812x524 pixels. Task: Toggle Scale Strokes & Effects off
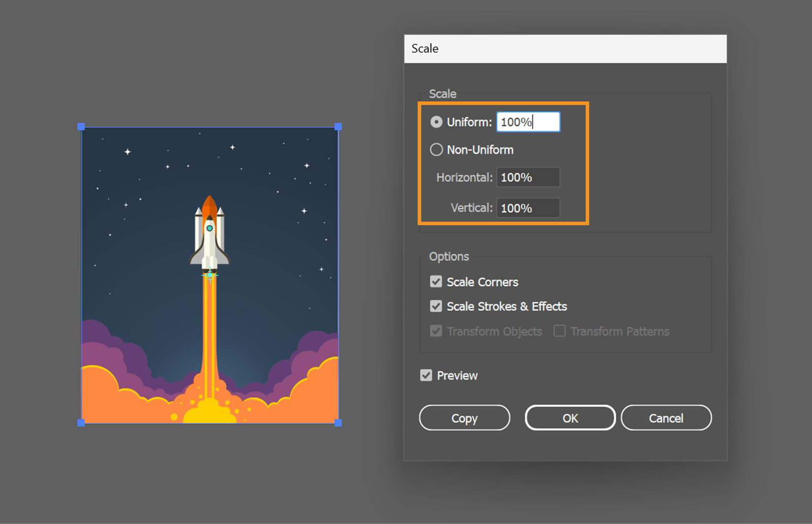(x=435, y=306)
